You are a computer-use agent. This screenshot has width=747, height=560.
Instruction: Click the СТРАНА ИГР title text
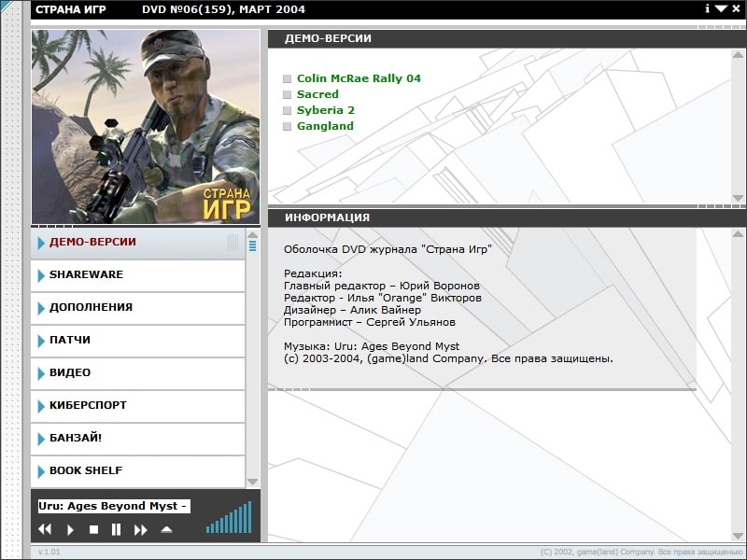coord(71,9)
